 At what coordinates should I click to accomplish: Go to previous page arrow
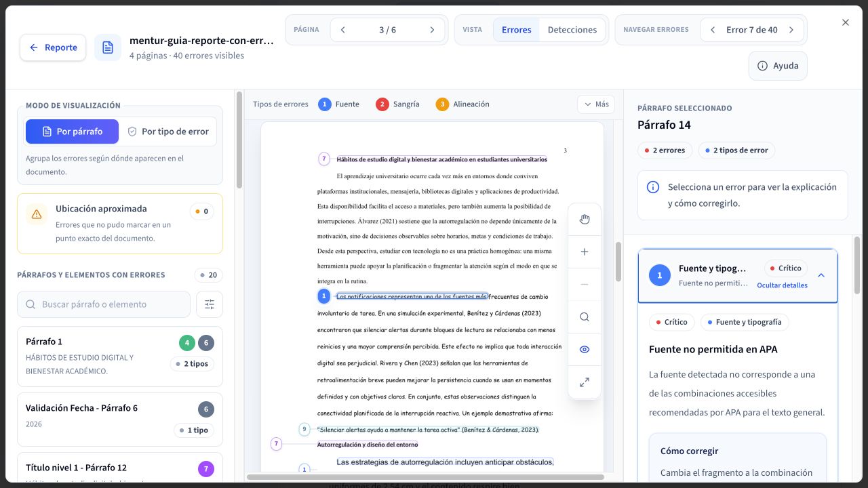(x=343, y=30)
